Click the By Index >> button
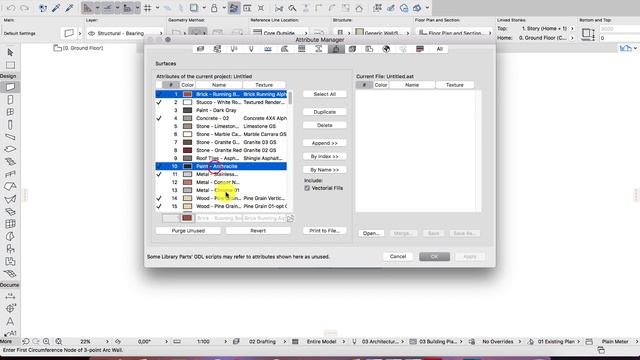Viewport: 640px width, 360px height. [x=325, y=156]
